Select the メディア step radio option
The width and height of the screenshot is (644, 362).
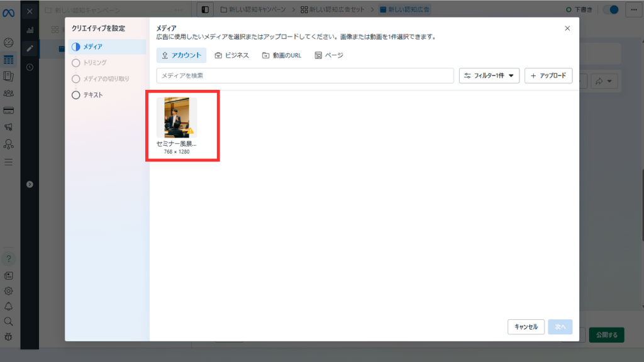pyautogui.click(x=76, y=47)
